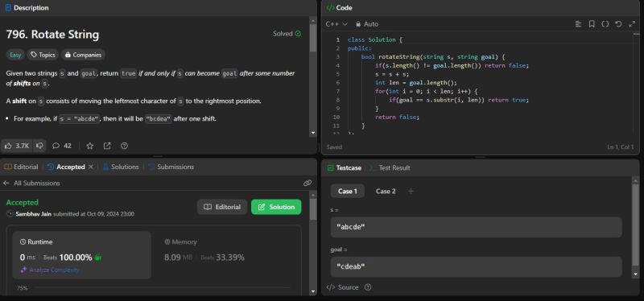The image size is (644, 301).
Task: Open the Submissions tab
Action: click(171, 167)
